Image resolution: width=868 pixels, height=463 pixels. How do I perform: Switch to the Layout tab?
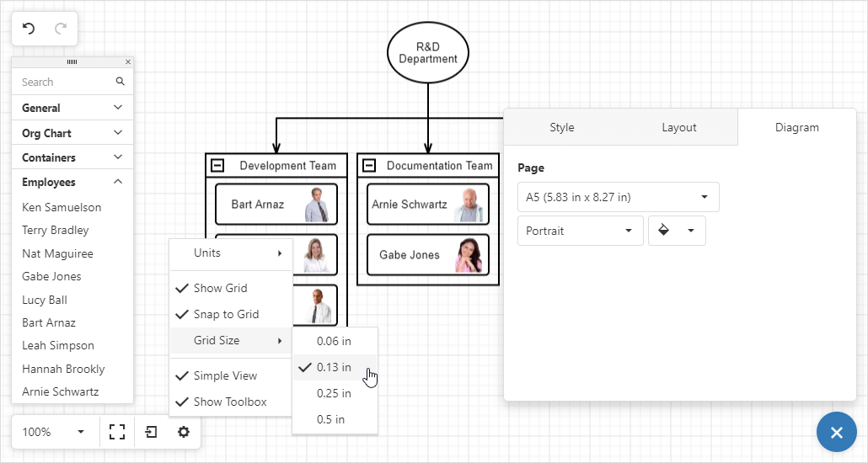coord(678,127)
